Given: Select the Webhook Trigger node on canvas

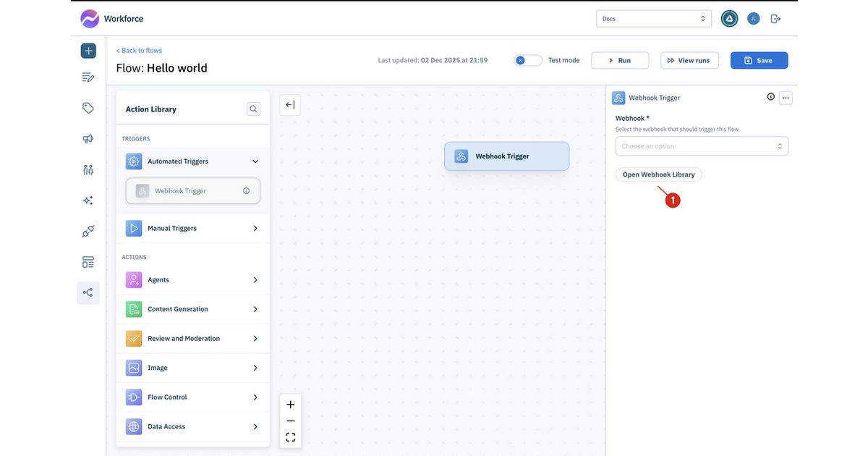Looking at the screenshot, I should pyautogui.click(x=507, y=156).
